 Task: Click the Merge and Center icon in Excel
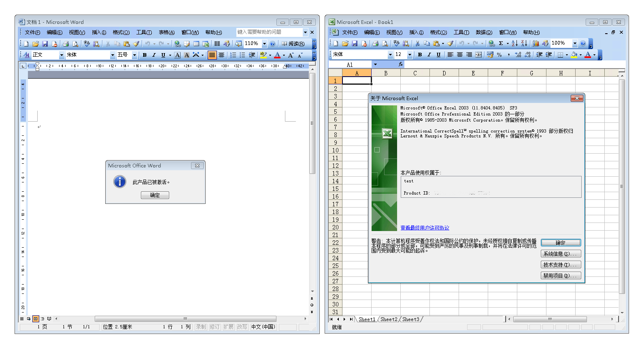(478, 55)
